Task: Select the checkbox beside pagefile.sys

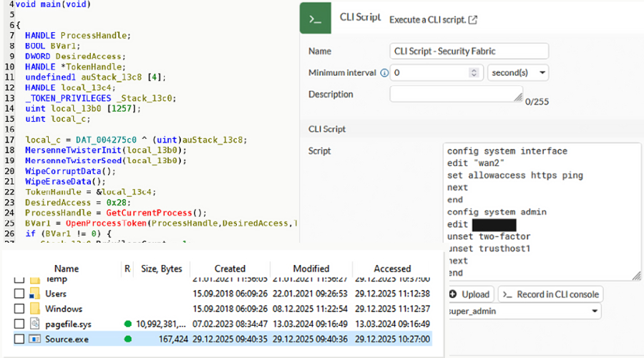Action: pyautogui.click(x=19, y=324)
